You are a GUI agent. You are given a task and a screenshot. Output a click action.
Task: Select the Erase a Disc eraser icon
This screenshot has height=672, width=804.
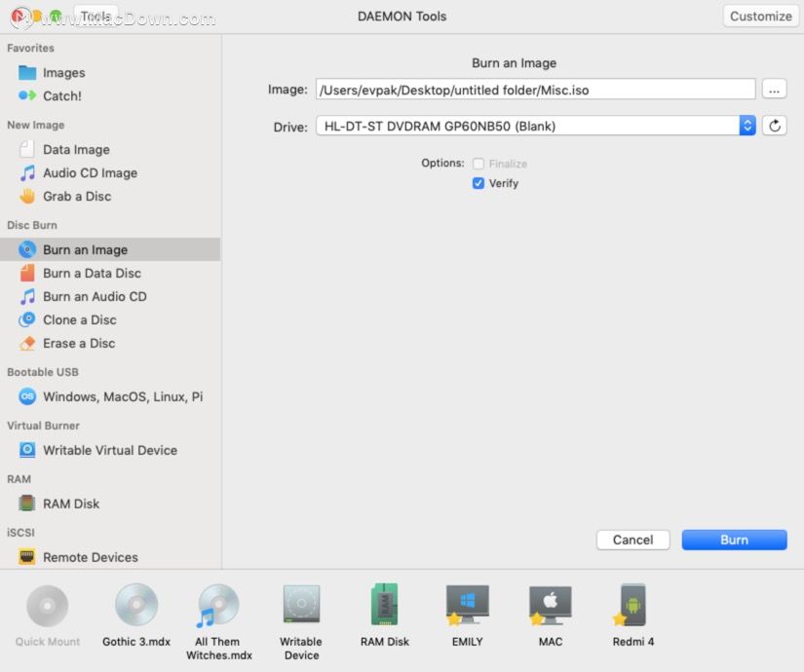pyautogui.click(x=27, y=343)
